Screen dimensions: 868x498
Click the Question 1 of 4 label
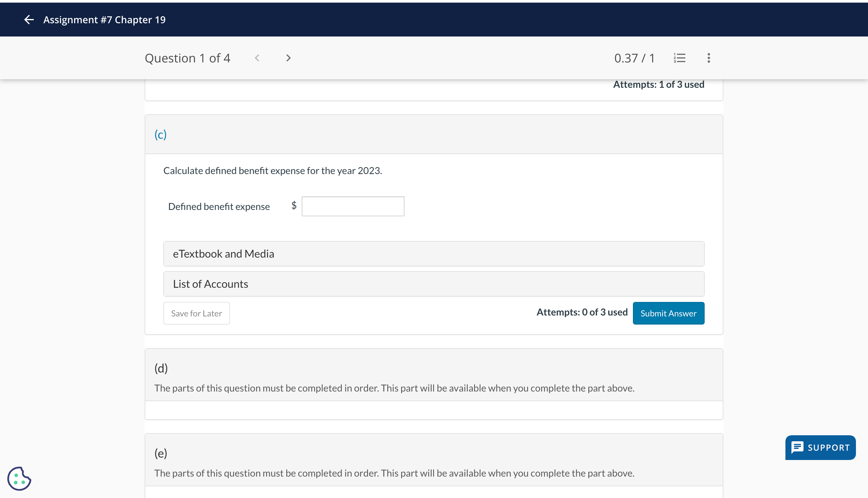[x=187, y=58]
